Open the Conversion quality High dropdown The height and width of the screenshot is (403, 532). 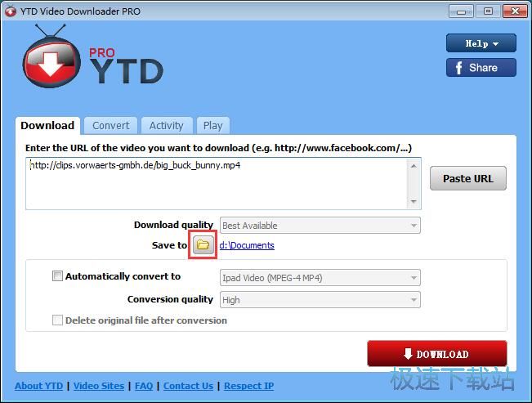pyautogui.click(x=320, y=300)
